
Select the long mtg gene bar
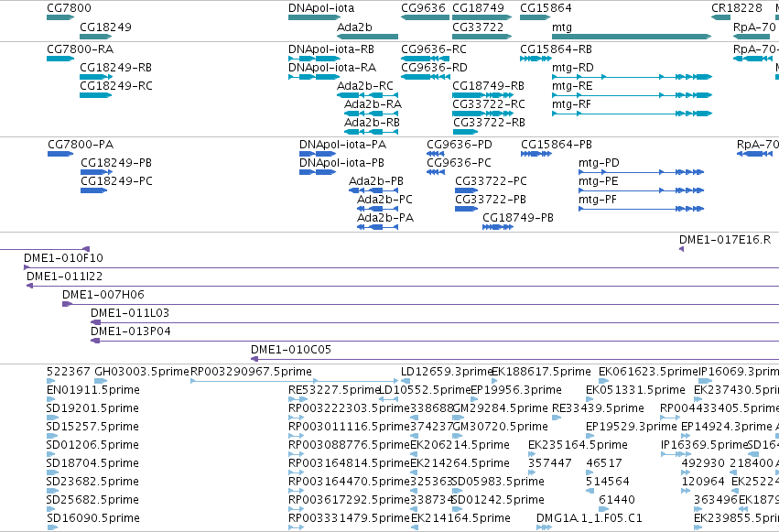click(632, 37)
